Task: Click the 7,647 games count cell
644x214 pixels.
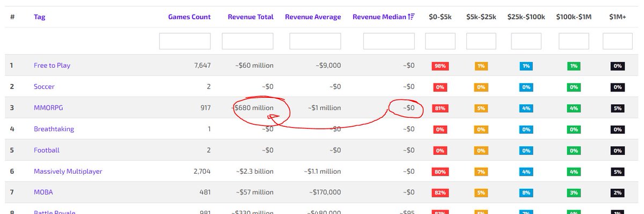Action: click(202, 66)
